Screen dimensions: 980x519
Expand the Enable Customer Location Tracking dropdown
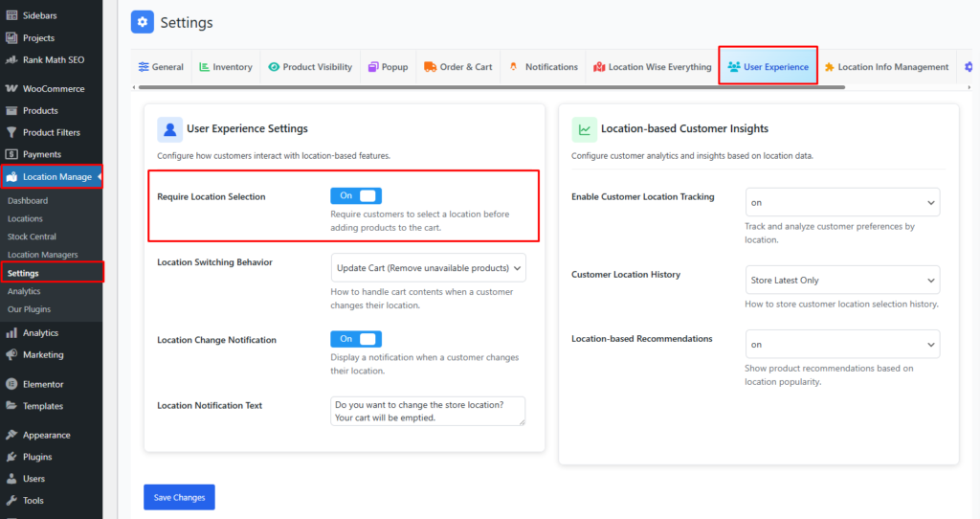tap(842, 202)
